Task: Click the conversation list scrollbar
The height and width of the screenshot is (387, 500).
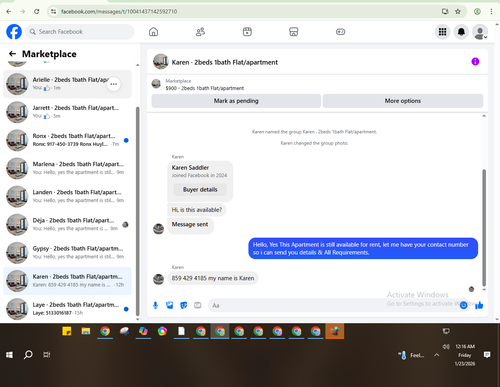Action: [138, 211]
